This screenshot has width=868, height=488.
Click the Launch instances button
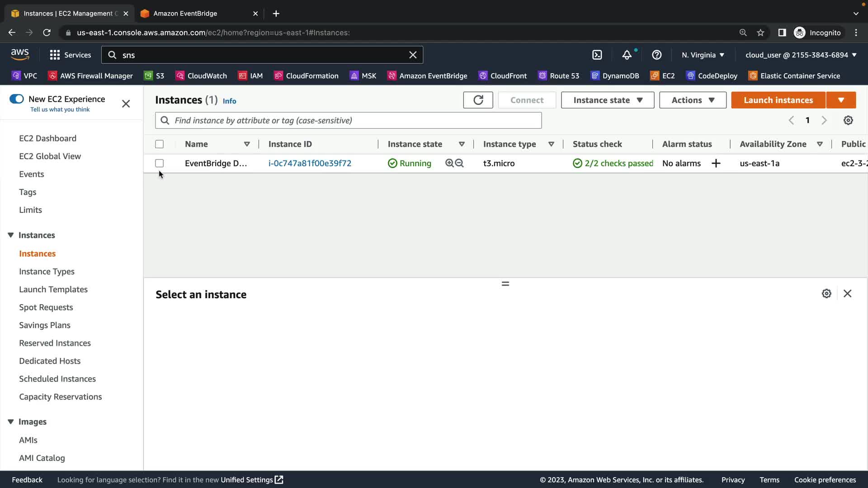pyautogui.click(x=778, y=100)
